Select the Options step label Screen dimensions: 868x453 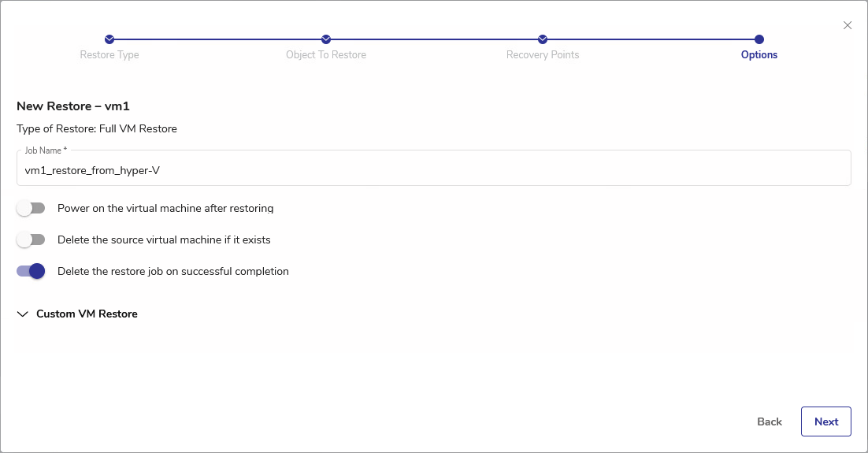759,55
